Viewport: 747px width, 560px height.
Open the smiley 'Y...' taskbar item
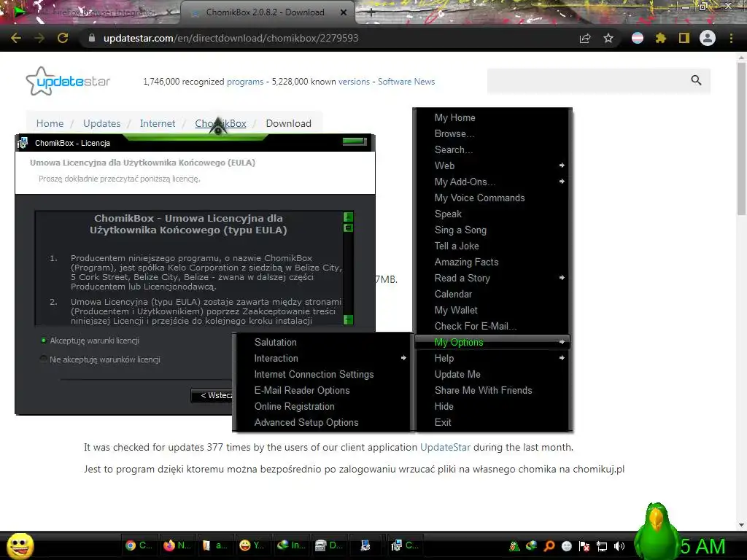(x=252, y=545)
